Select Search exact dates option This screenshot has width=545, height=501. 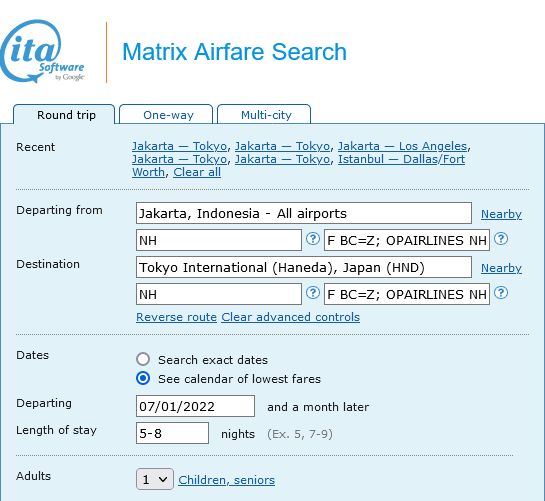[143, 359]
